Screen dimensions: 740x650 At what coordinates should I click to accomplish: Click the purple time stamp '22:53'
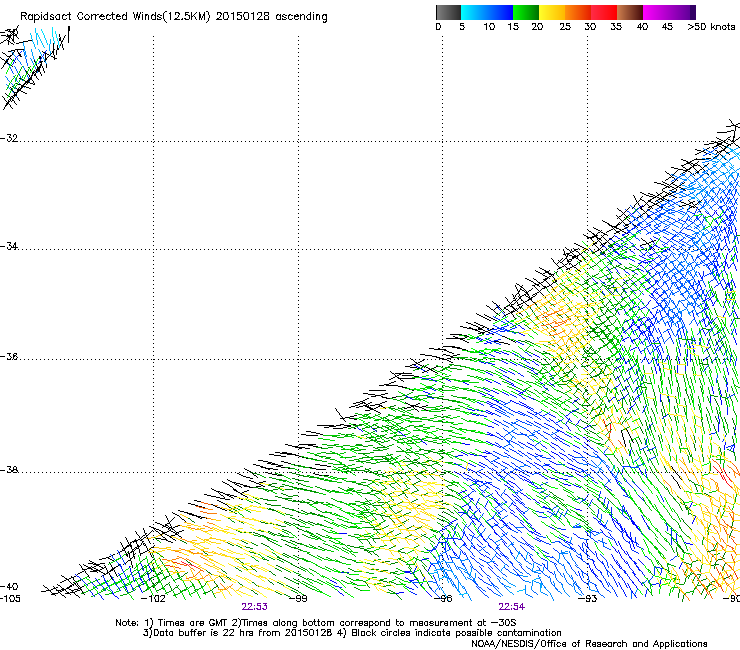tap(254, 607)
